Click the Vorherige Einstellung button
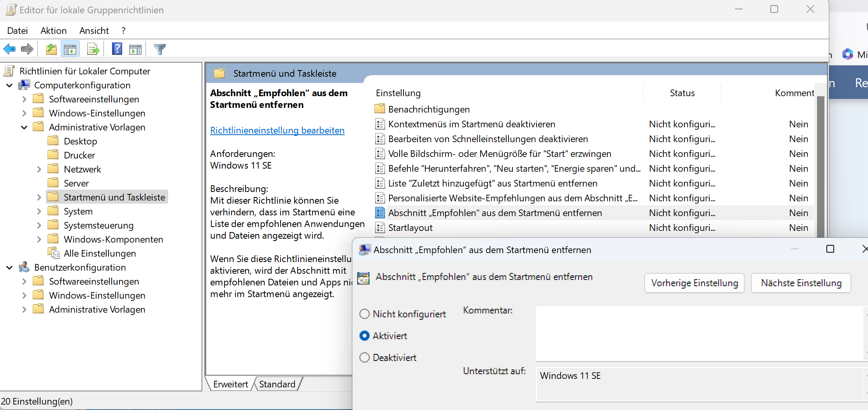The height and width of the screenshot is (410, 868). click(x=694, y=283)
